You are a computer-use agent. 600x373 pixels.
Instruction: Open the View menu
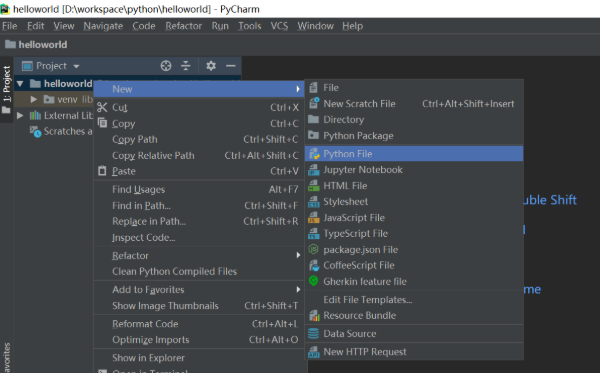(64, 26)
